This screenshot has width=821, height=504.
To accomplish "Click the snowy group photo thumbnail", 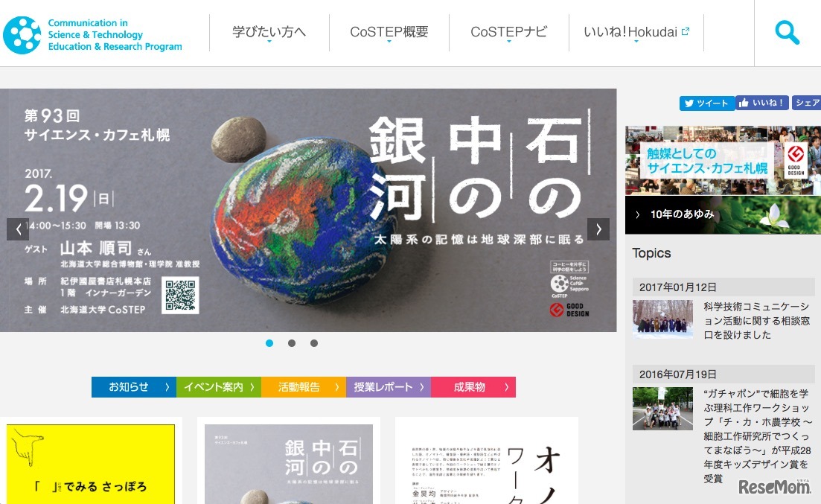I will pyautogui.click(x=662, y=319).
